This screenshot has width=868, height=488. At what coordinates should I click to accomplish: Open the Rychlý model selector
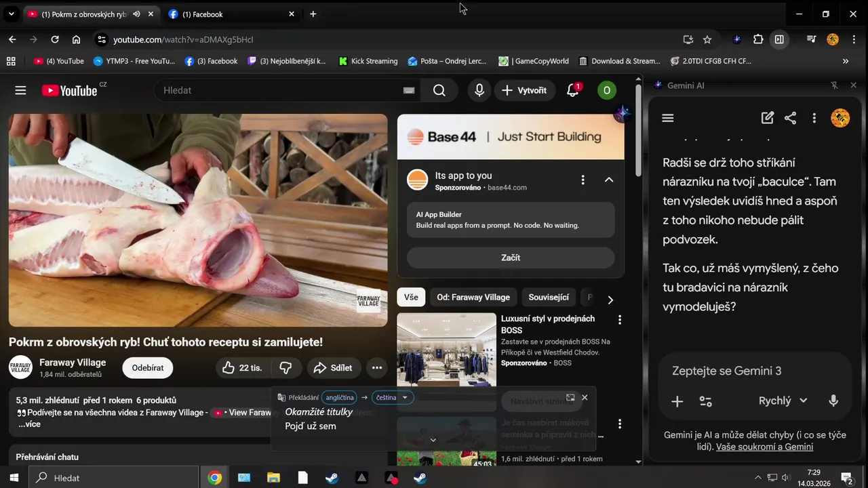[783, 401]
